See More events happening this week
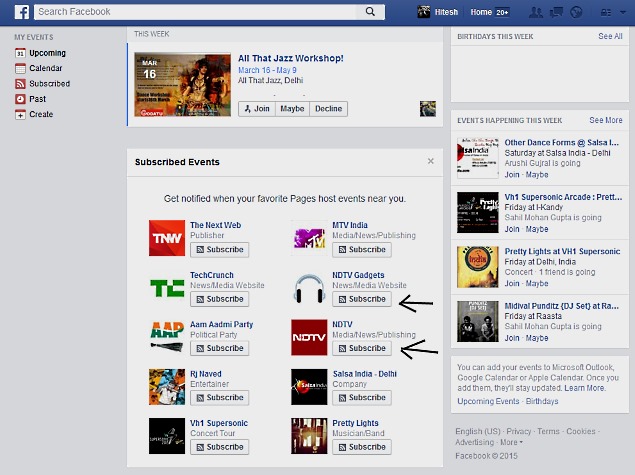The width and height of the screenshot is (635, 475). point(606,120)
